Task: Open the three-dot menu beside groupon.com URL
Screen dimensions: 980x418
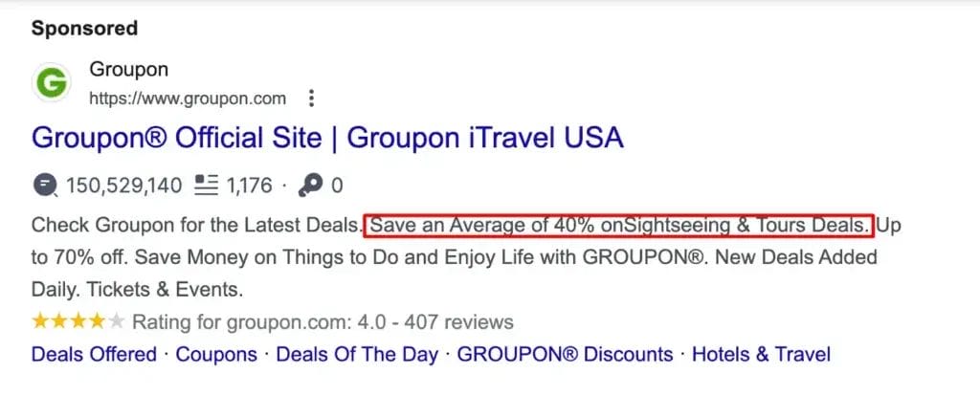Action: coord(311,99)
